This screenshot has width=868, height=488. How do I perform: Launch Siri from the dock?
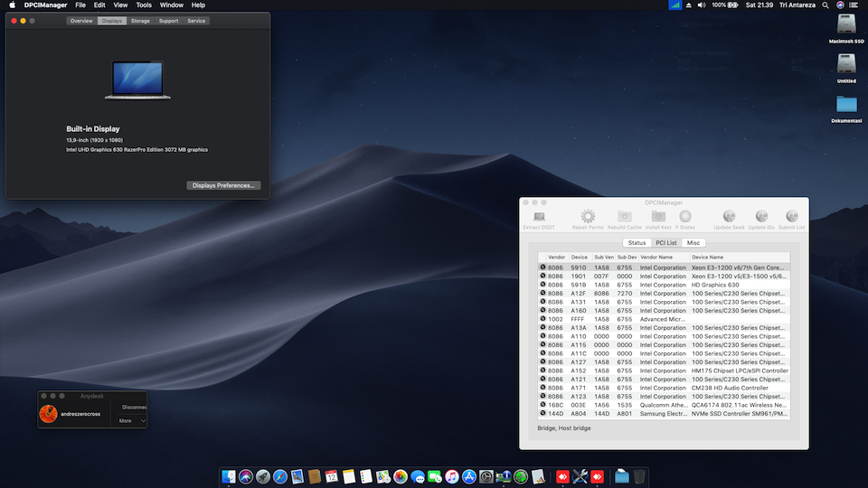click(246, 476)
